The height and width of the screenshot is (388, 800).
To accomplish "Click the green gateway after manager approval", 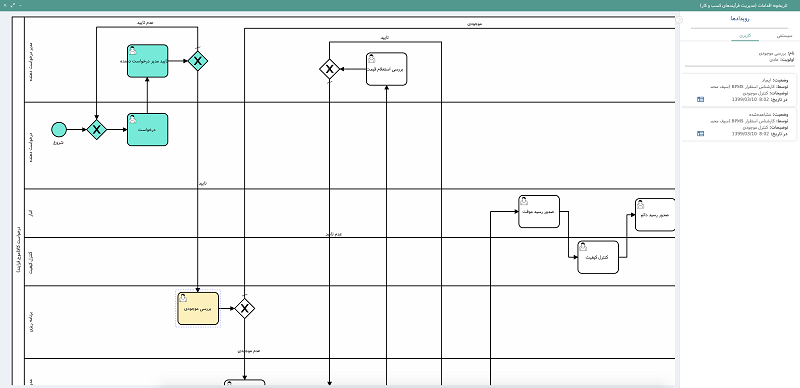I will tap(198, 61).
